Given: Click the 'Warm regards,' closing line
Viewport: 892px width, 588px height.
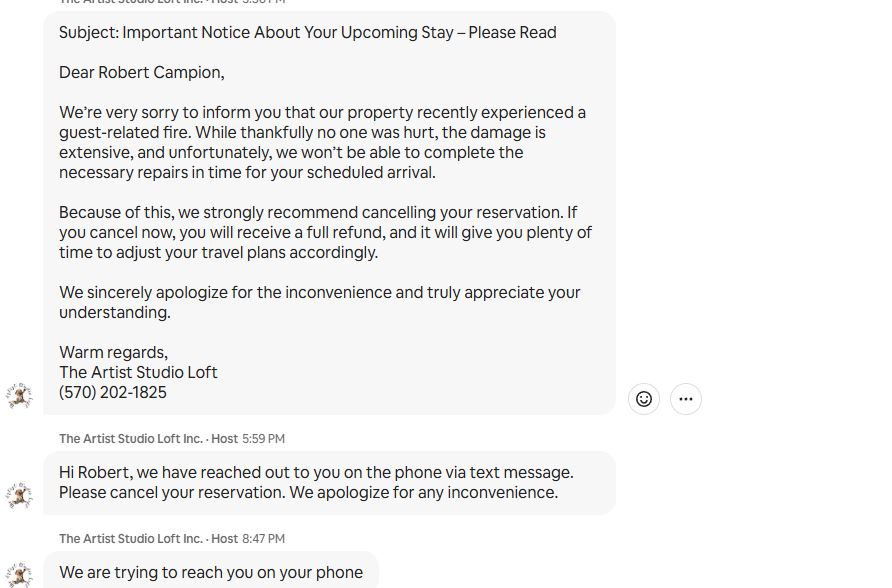Looking at the screenshot, I should point(113,353).
